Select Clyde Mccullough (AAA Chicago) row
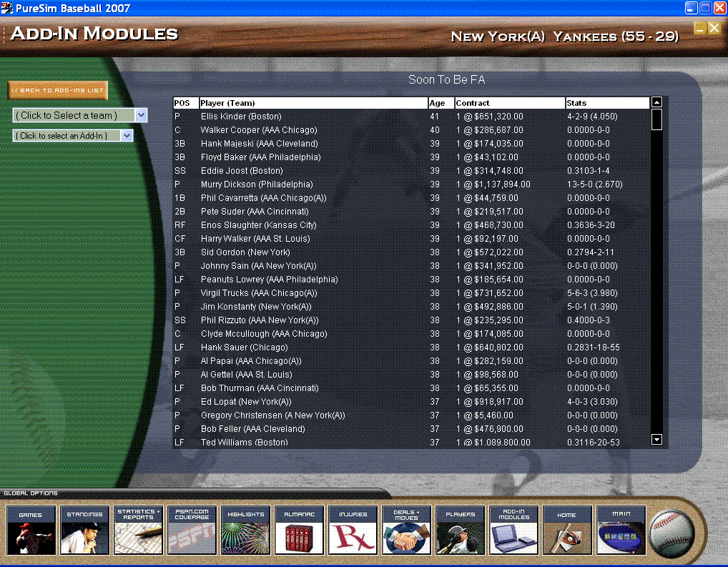This screenshot has width=728, height=567. [x=411, y=334]
